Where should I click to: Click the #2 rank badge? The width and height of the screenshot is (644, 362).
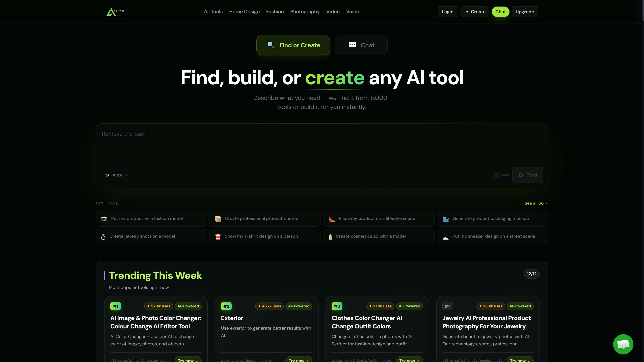point(226,306)
